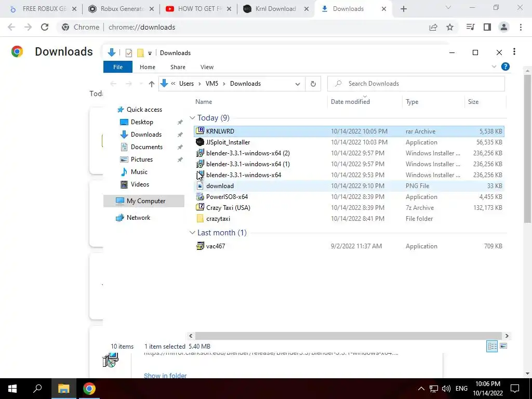Go up one folder level in Explorer
532x399 pixels.
(151, 84)
